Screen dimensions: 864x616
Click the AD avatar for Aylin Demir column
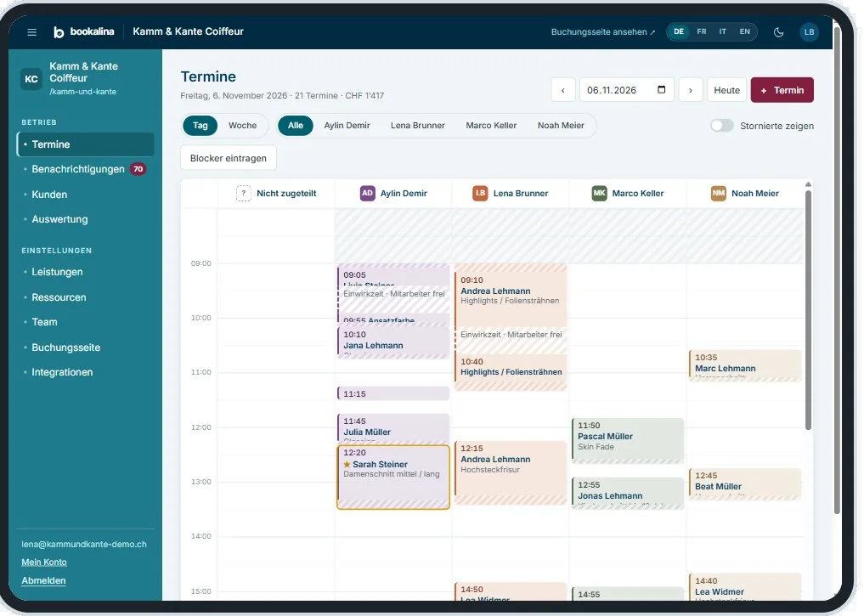pos(368,194)
